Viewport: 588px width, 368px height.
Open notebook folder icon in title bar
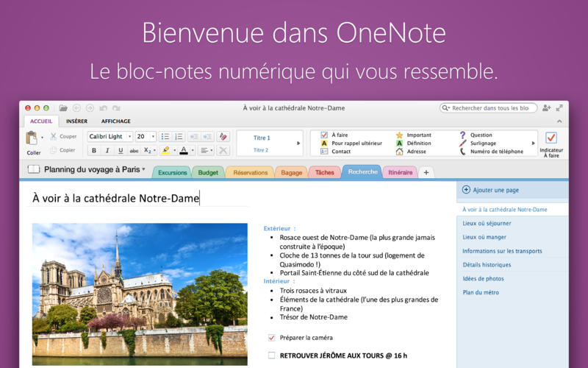point(63,108)
